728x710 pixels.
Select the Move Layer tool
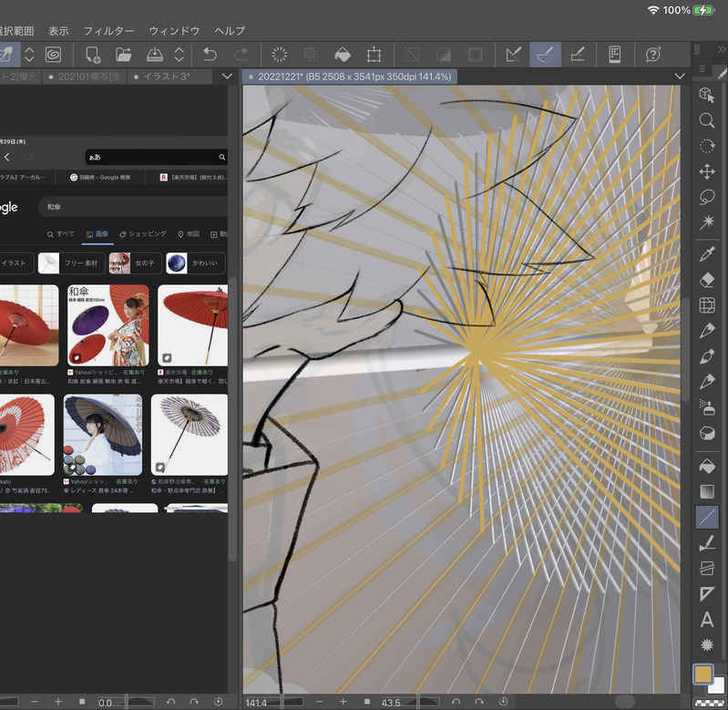(x=707, y=171)
